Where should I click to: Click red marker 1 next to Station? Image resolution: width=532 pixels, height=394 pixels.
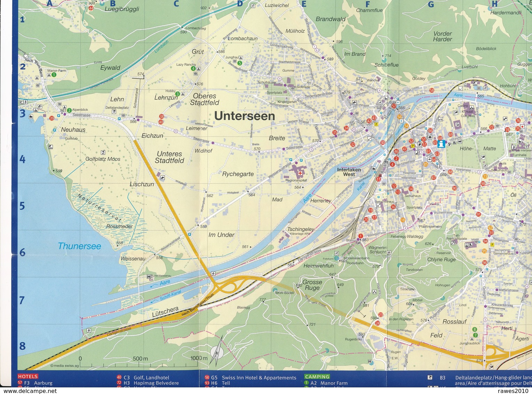pos(361,236)
